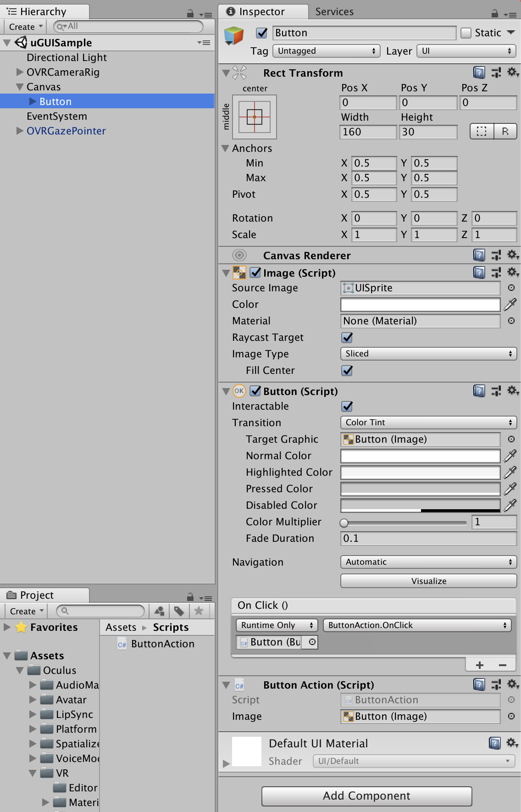Enable the Static checkbox
Image resolution: width=521 pixels, height=812 pixels.
pos(466,33)
